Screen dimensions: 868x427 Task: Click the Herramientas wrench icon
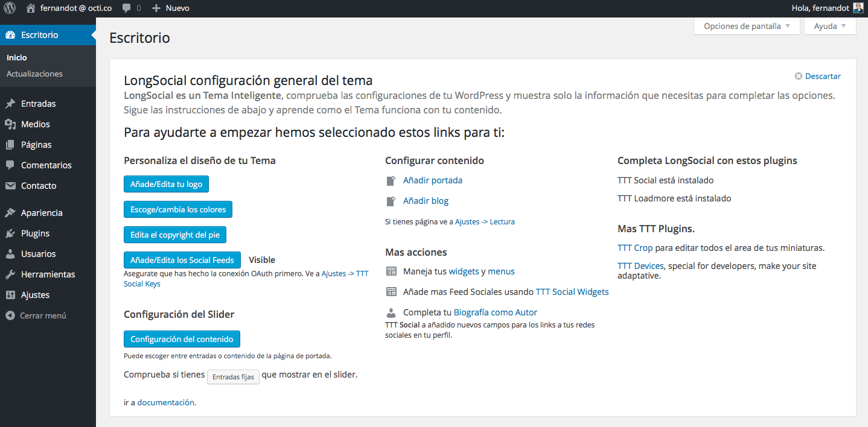10,274
